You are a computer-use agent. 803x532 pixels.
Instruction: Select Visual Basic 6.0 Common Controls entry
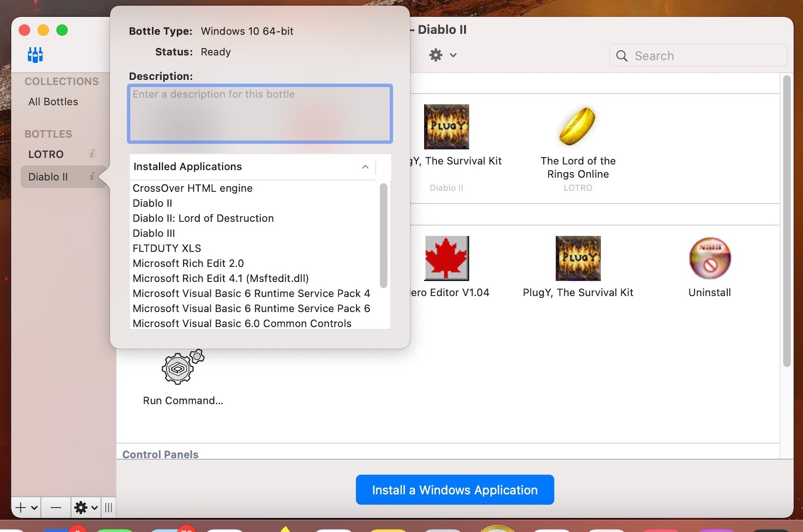coord(242,324)
